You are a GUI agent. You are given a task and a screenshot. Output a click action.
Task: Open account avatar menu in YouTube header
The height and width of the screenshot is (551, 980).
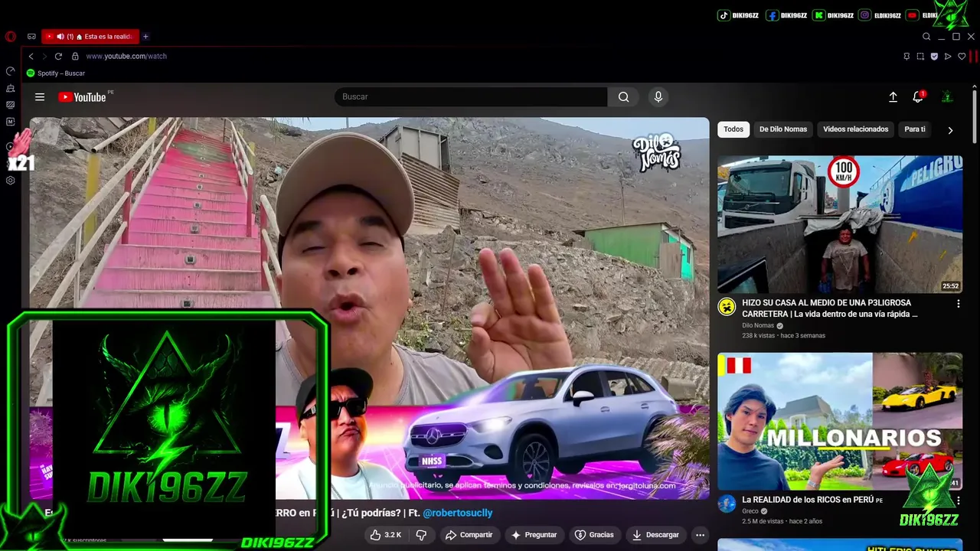click(947, 97)
